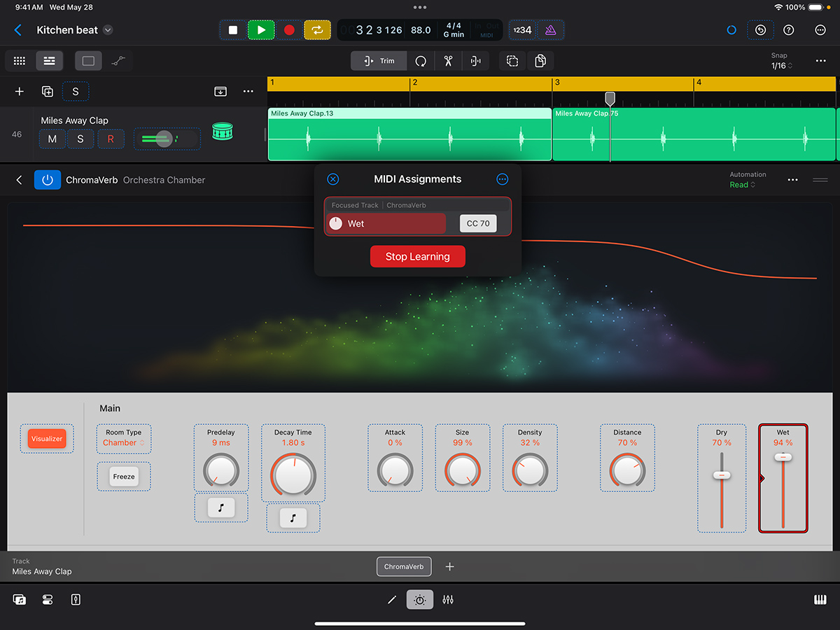This screenshot has width=840, height=630.
Task: Open the Snap 1/16 value dropdown
Action: pos(782,66)
